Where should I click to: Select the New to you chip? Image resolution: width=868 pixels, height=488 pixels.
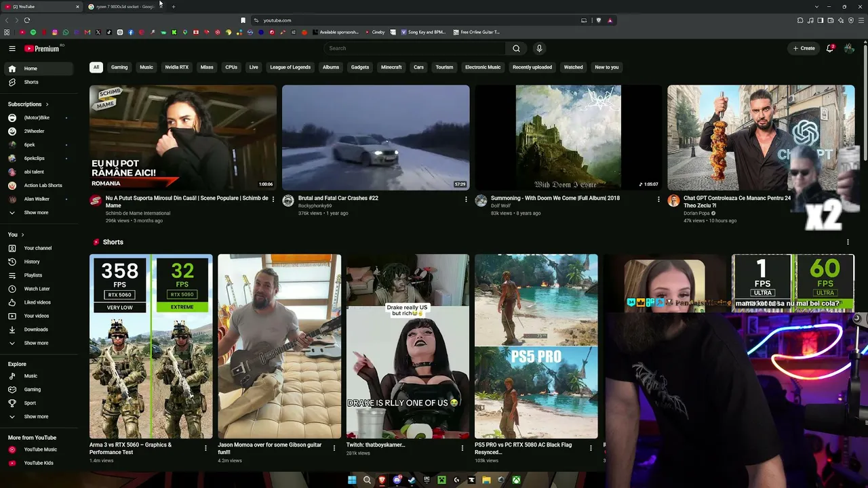(607, 67)
